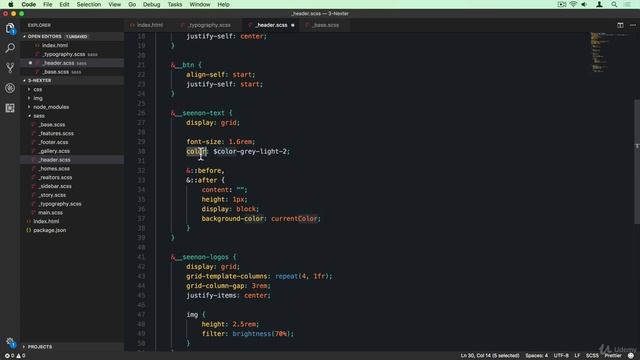Select index.html under Open Editors
This screenshot has width=640, height=360.
click(55, 45)
